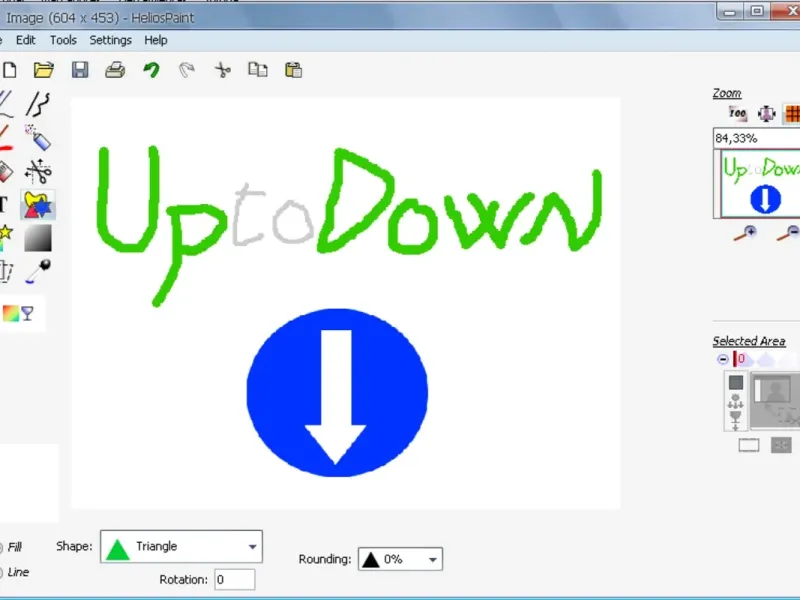Viewport: 800px width, 600px height.
Task: Select the color picker pipette tool
Action: point(38,271)
